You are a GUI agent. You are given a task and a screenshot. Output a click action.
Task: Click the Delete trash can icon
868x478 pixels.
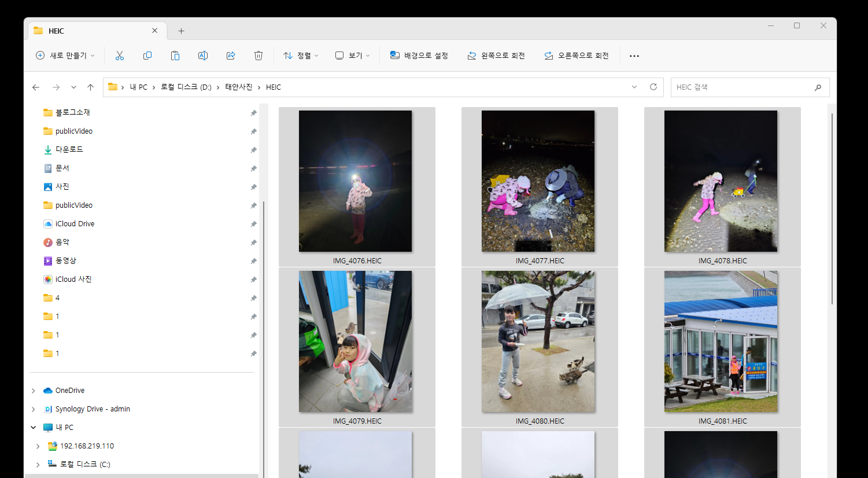(258, 56)
